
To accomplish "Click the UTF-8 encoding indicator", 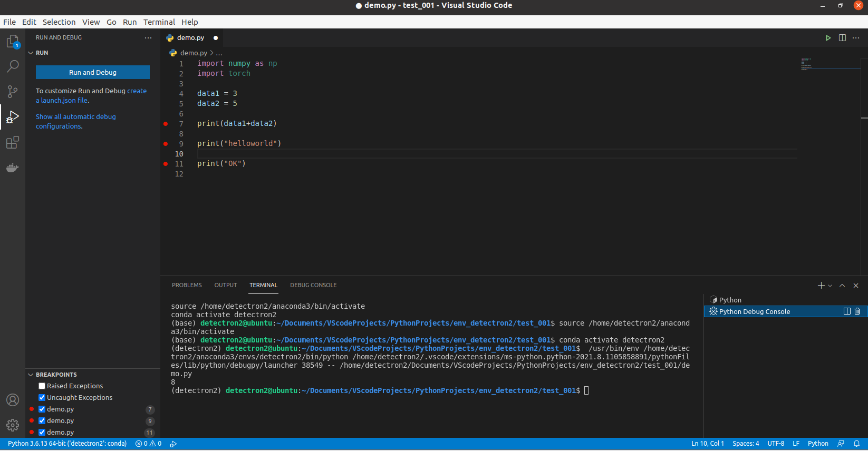I will point(776,444).
